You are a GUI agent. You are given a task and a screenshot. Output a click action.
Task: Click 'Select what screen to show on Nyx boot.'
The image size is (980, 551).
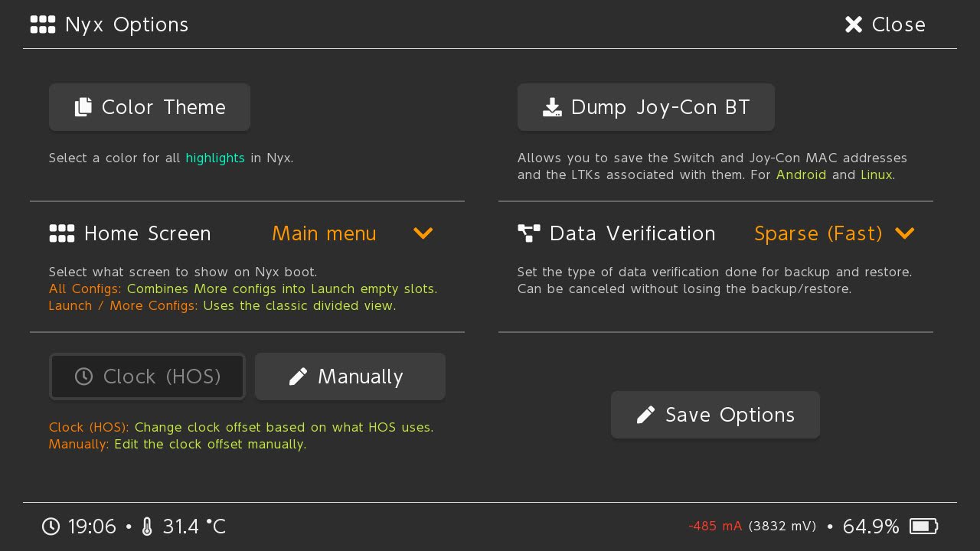(x=183, y=272)
